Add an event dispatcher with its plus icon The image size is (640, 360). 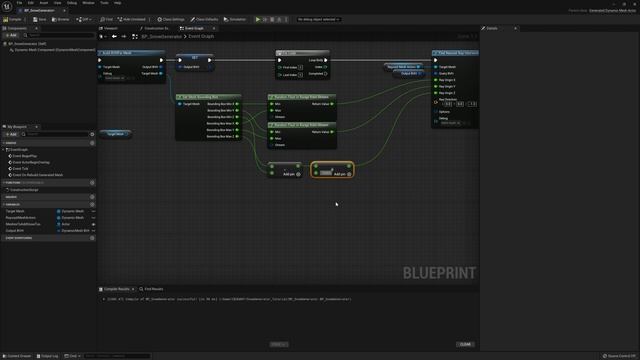(92, 238)
